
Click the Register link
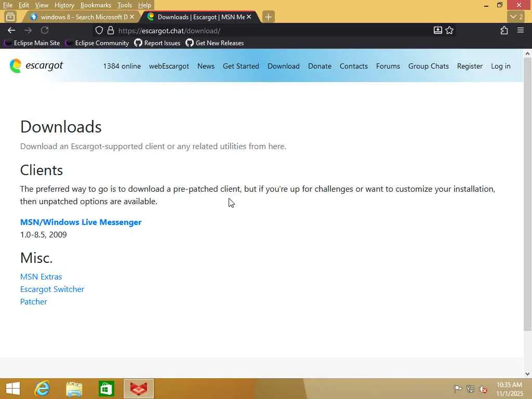click(x=470, y=66)
